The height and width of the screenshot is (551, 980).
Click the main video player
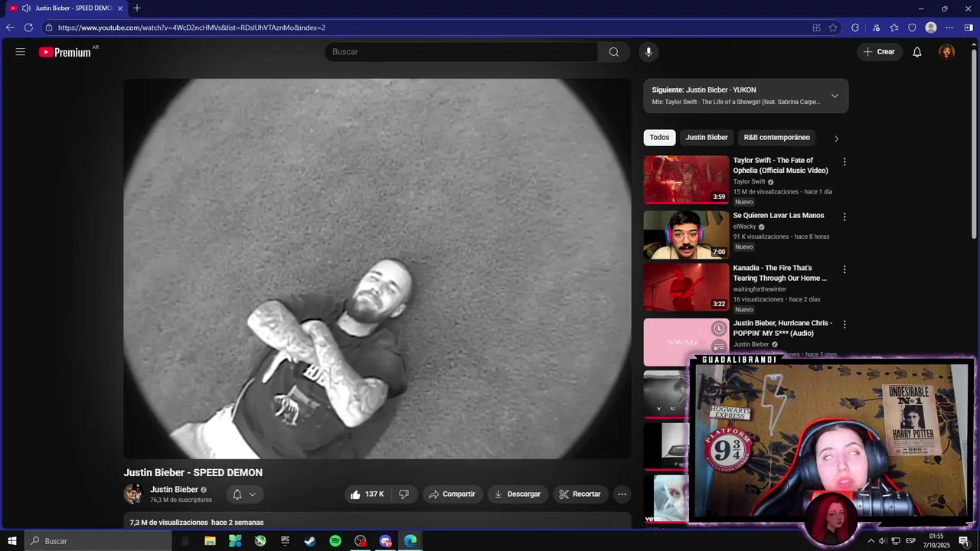point(377,269)
